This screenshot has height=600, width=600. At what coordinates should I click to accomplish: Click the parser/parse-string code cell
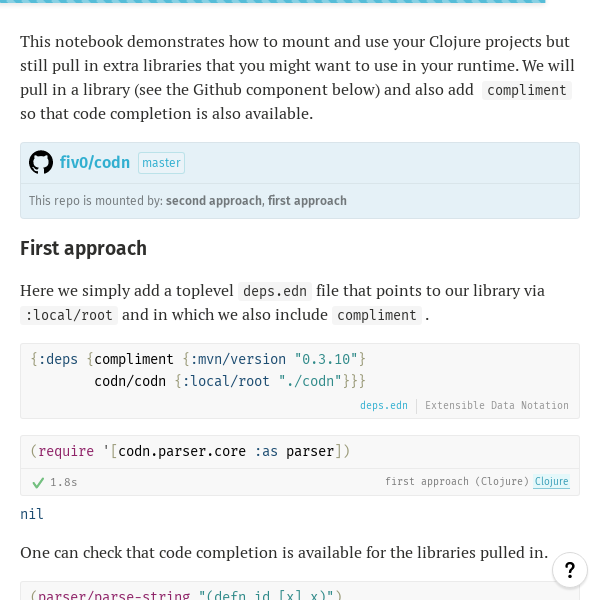point(300,592)
